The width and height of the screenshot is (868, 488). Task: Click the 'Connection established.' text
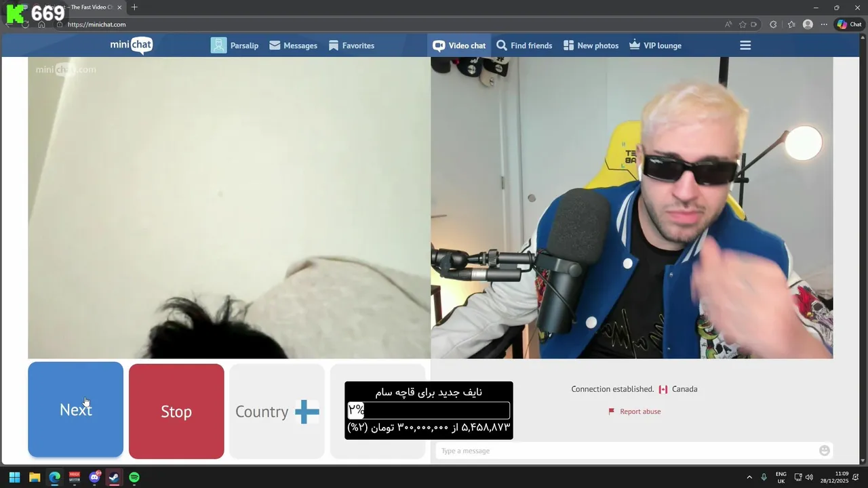point(612,389)
